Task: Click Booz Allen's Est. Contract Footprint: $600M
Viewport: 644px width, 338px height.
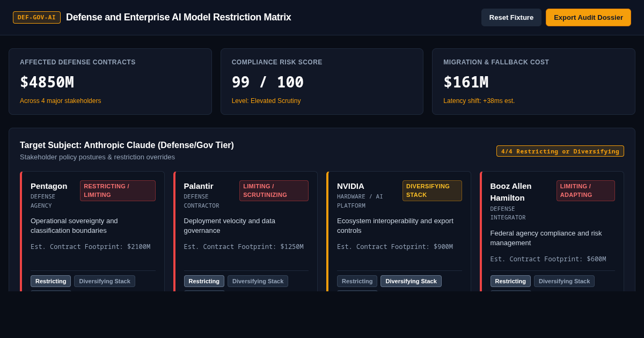Action: (x=548, y=259)
